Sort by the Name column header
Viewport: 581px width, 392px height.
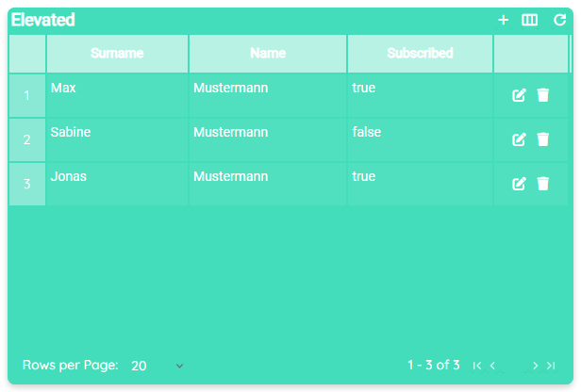click(x=268, y=54)
